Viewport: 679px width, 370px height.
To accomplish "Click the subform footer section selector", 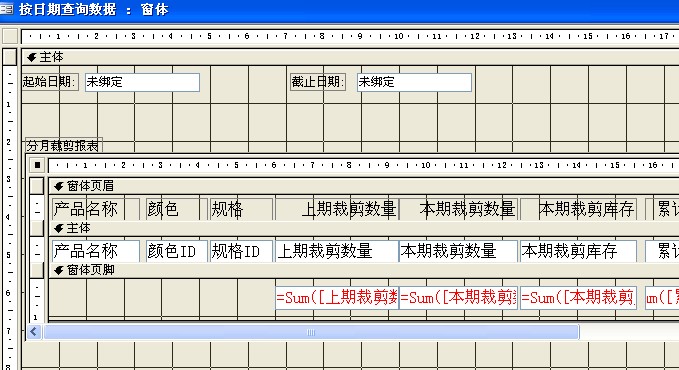I will (x=37, y=270).
